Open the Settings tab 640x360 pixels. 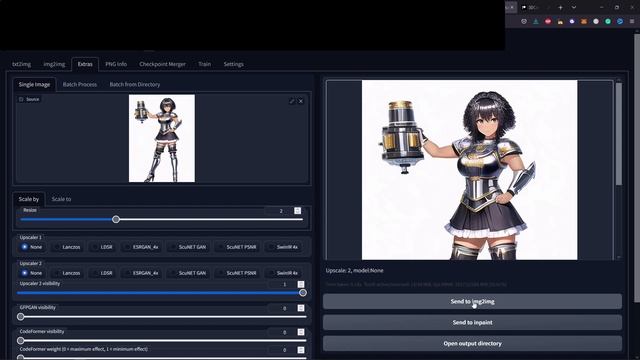[x=233, y=64]
